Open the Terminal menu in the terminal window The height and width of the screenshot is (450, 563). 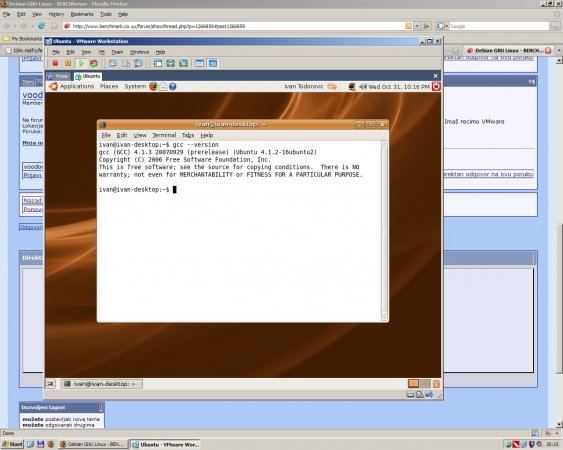pos(164,135)
